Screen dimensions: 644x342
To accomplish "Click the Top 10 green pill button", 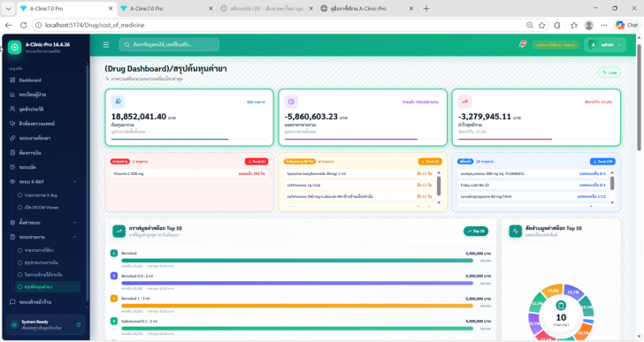I will point(476,232).
